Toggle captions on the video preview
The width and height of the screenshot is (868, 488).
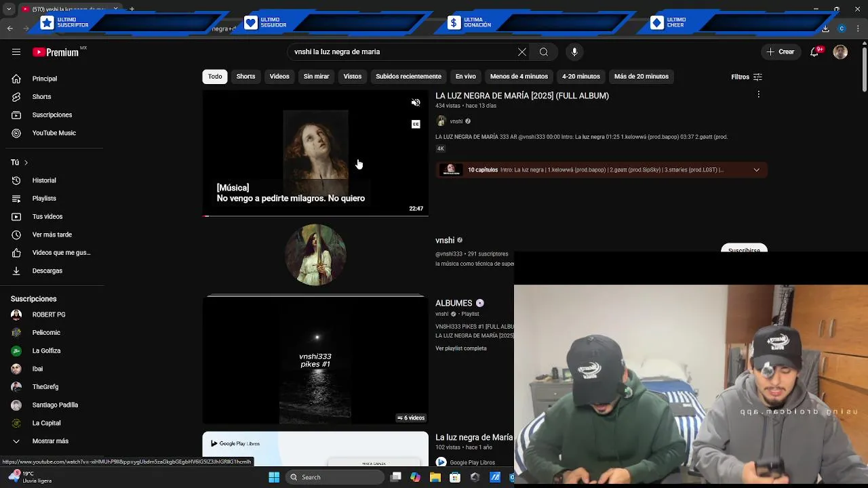click(x=416, y=124)
